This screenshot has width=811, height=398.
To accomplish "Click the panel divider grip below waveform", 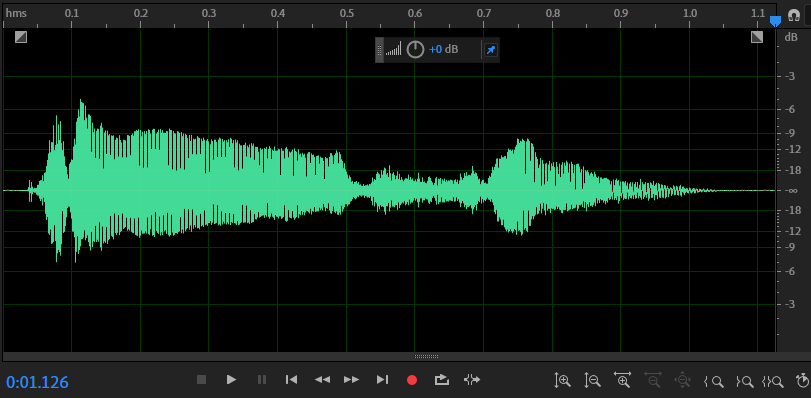I will point(427,357).
